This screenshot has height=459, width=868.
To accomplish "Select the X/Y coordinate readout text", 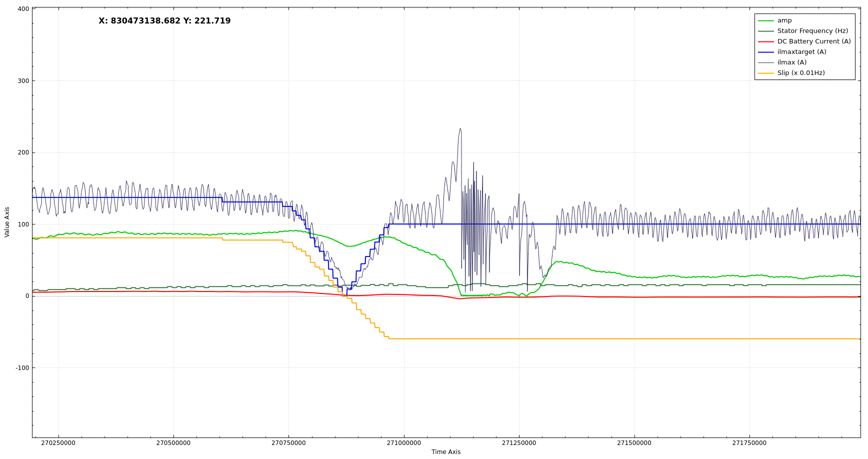I will pyautogui.click(x=164, y=21).
